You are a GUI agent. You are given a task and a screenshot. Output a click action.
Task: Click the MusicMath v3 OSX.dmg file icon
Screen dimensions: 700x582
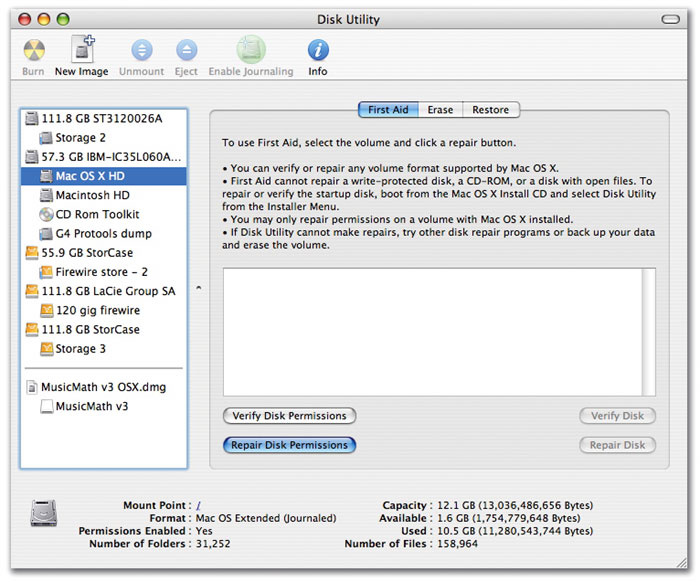32,387
